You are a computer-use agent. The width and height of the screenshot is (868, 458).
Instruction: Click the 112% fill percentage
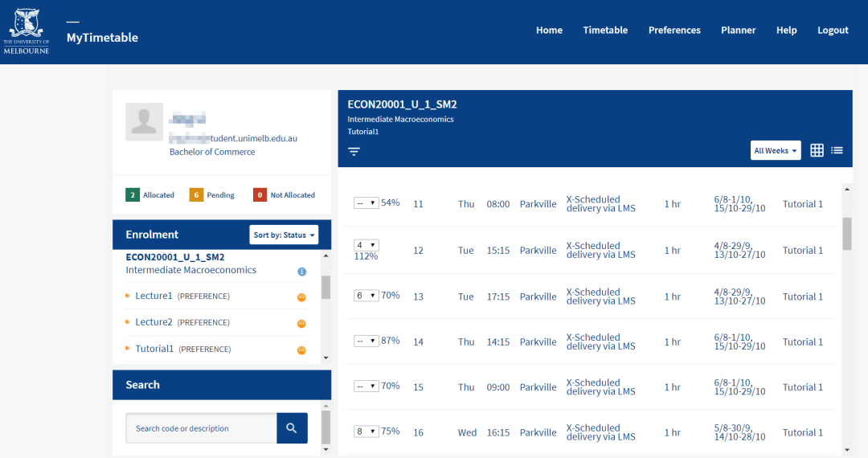coord(366,256)
